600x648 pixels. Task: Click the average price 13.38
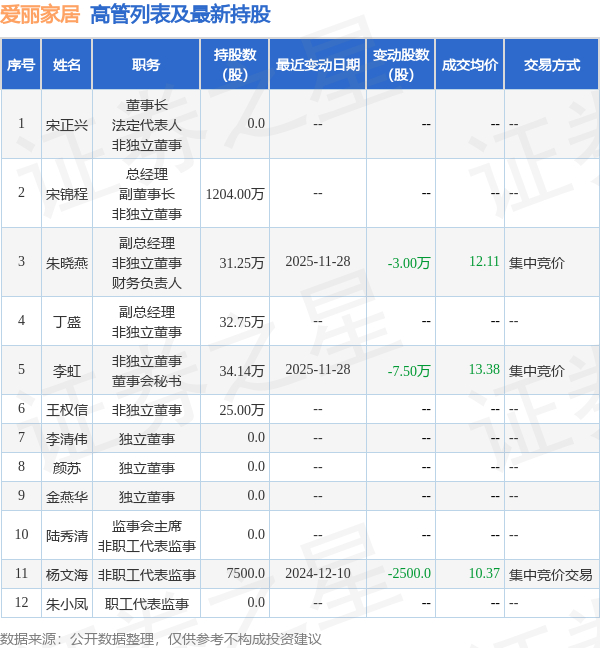(484, 369)
